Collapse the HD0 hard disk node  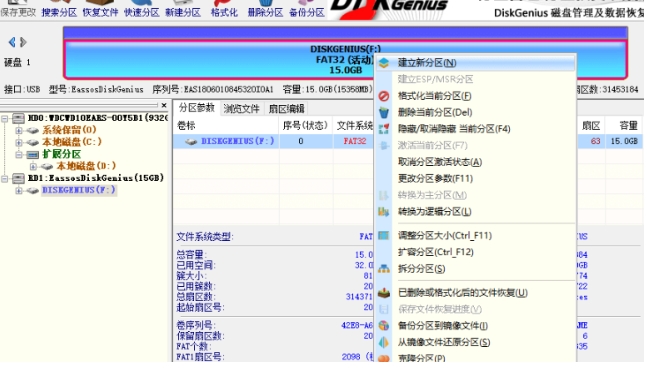[5, 119]
